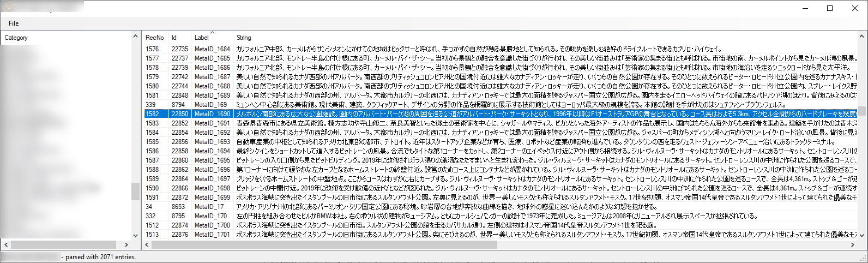868x263 pixels.
Task: Select the row labeled MetaID_169
Action: (498, 105)
